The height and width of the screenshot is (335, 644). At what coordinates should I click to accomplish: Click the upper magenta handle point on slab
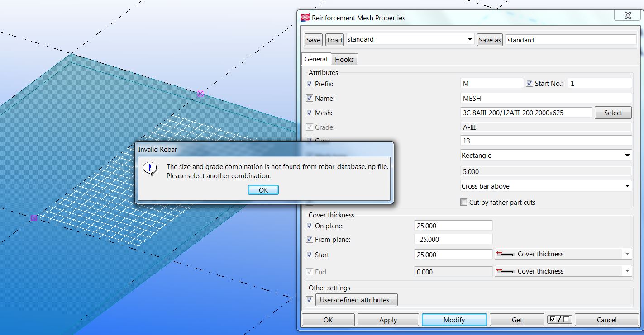tap(200, 94)
